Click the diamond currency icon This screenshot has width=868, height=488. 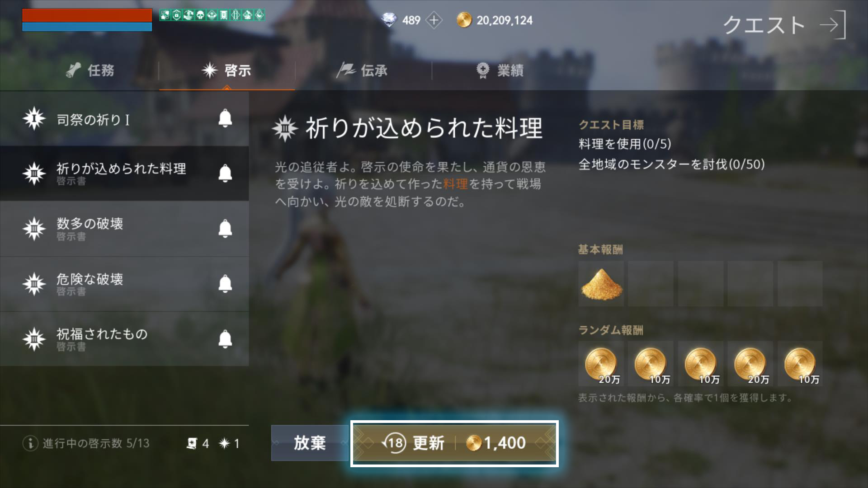[389, 20]
